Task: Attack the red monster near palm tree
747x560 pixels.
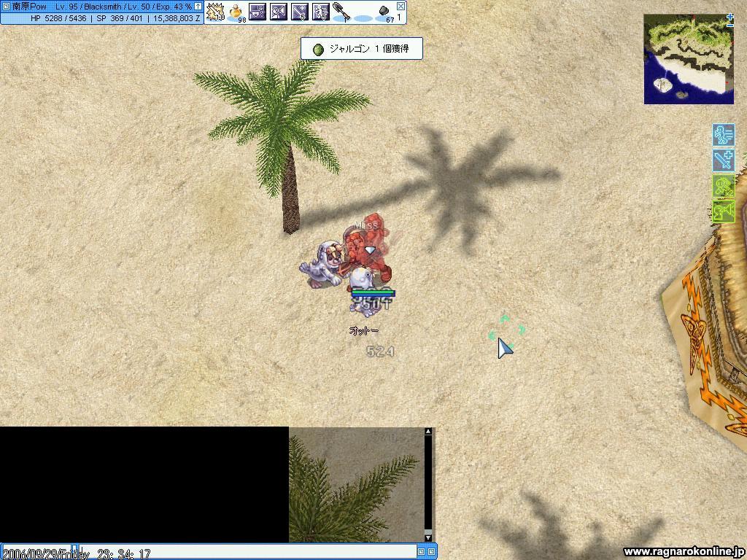Action: point(369,248)
